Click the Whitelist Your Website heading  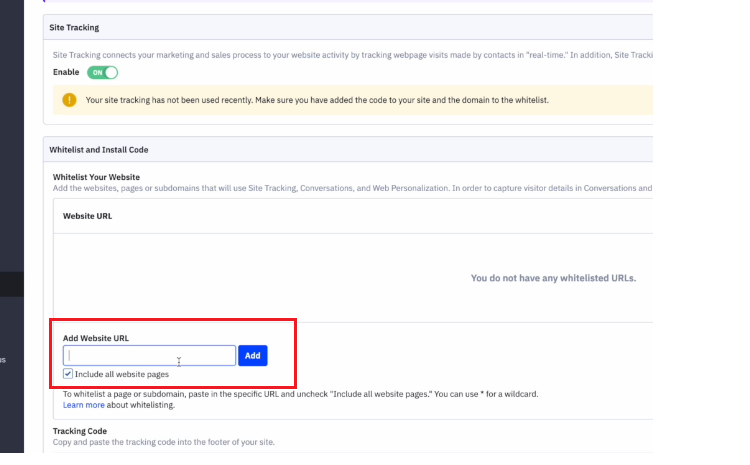96,177
